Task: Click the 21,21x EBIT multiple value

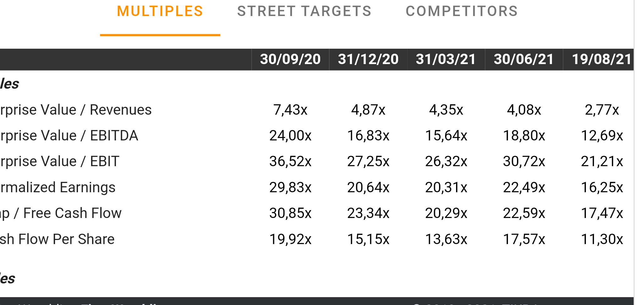Action: point(602,161)
